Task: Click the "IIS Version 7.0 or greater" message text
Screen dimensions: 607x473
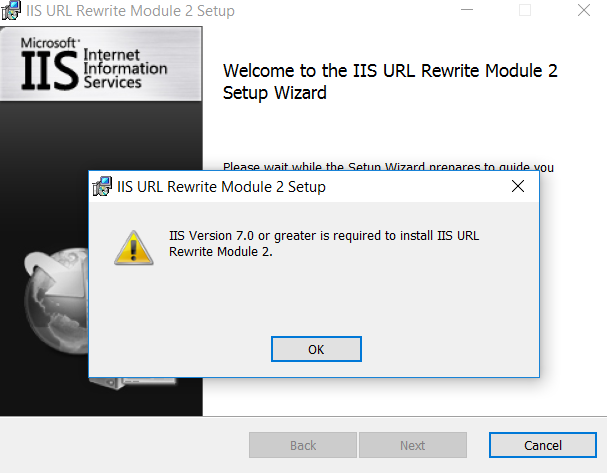Action: (x=324, y=243)
